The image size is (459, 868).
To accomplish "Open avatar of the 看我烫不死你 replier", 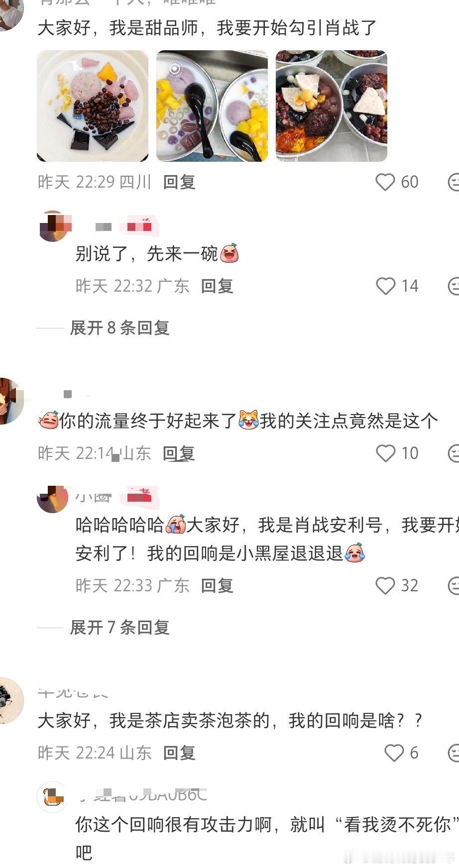I will pos(53,797).
